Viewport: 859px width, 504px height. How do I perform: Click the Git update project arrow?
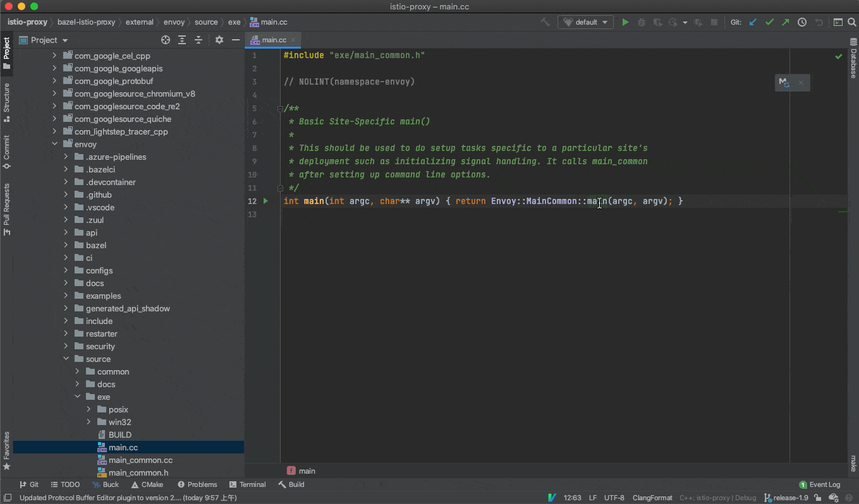(x=753, y=22)
